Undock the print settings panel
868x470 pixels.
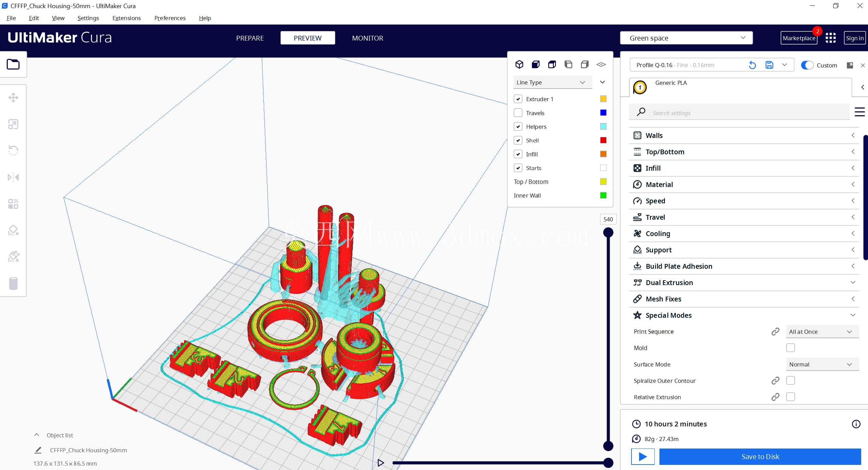850,65
